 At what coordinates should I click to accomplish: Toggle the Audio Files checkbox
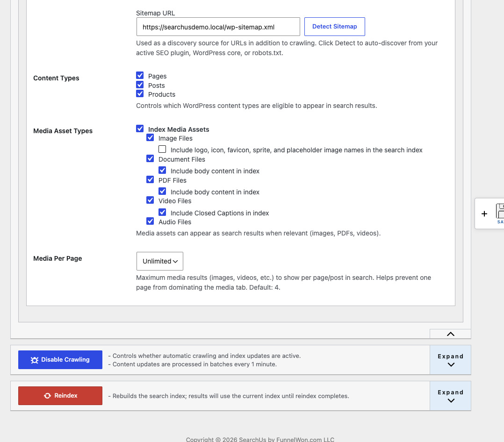pyautogui.click(x=150, y=221)
